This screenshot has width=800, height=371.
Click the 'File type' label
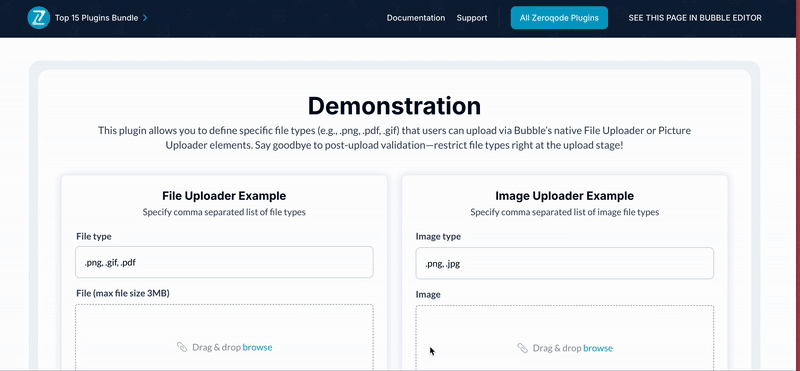click(93, 236)
